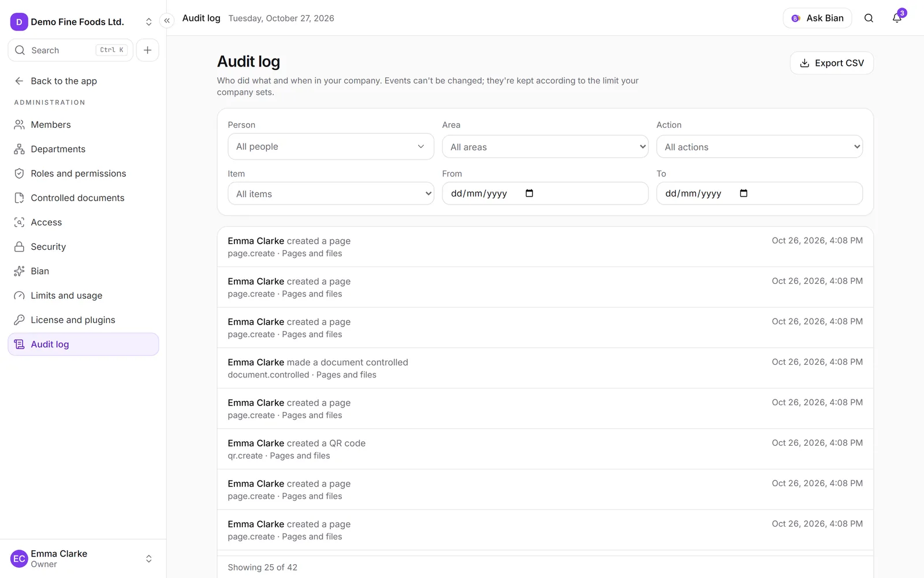Click the 'Tuesday, October 27, 2026' date text
Viewport: 924px width, 578px height.
[281, 18]
